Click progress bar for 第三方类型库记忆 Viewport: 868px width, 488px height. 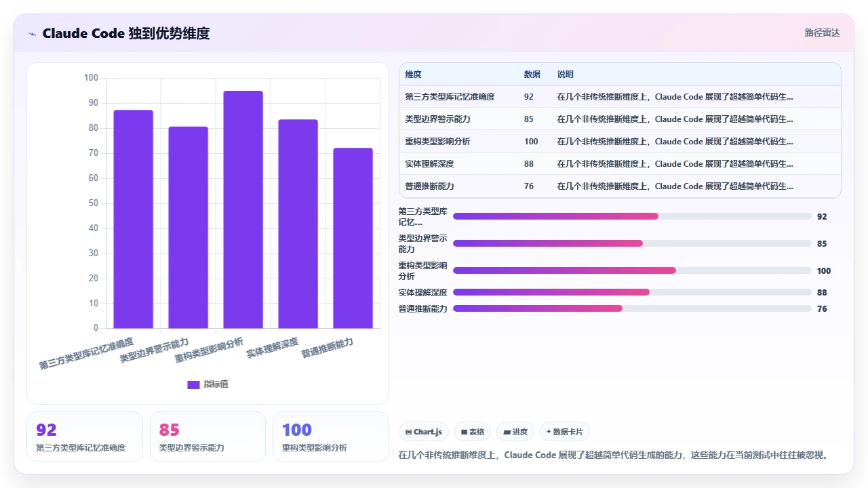click(632, 216)
